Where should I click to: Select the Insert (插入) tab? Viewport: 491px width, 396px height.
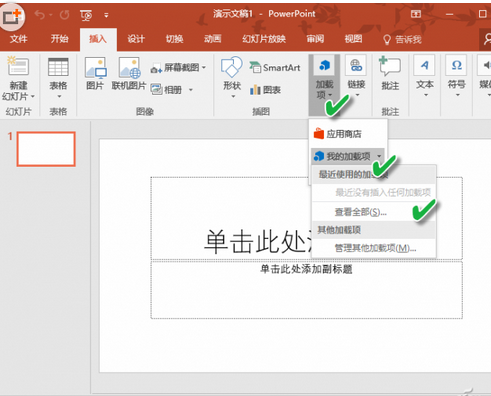(x=98, y=39)
